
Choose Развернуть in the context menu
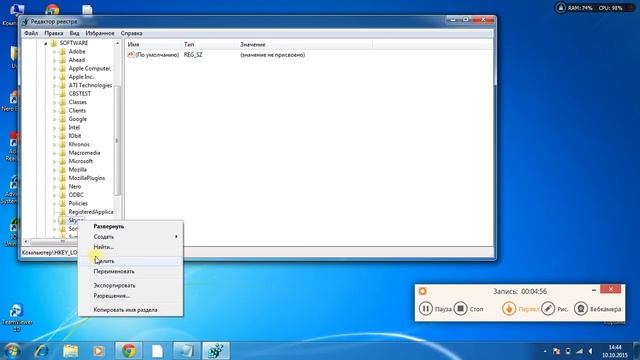coord(130,226)
